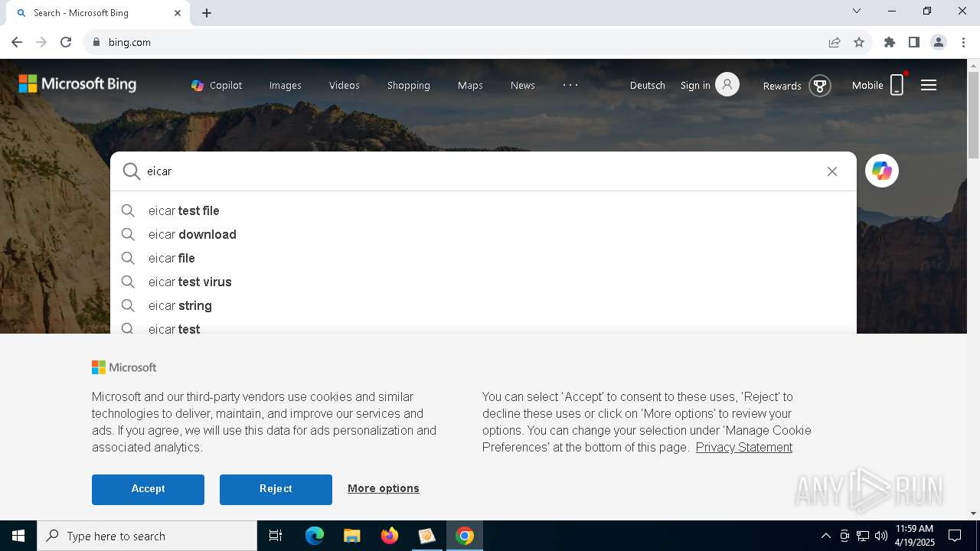Image resolution: width=980 pixels, height=551 pixels.
Task: Bookmark this tab with the star icon
Action: (x=859, y=42)
